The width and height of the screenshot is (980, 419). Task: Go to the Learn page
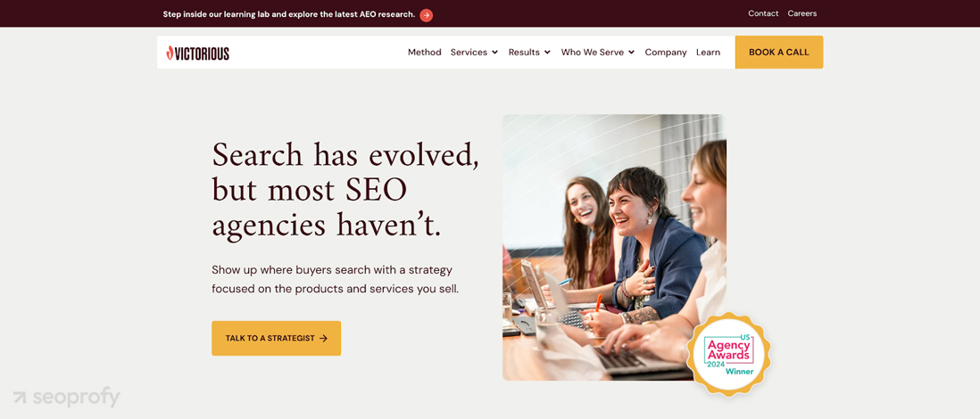(708, 53)
